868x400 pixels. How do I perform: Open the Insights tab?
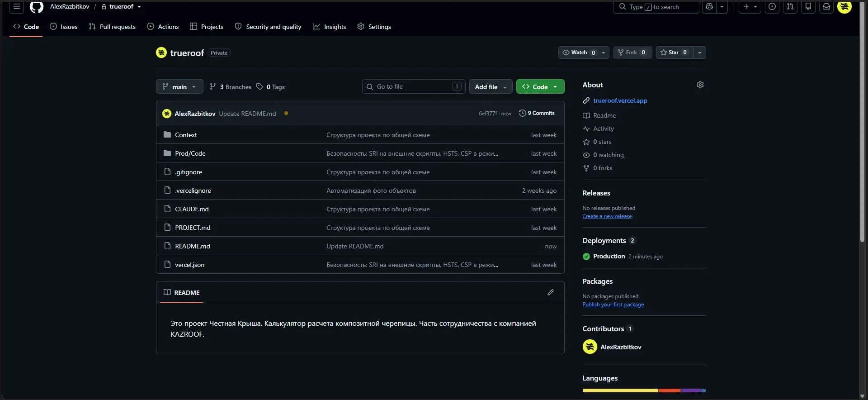330,27
